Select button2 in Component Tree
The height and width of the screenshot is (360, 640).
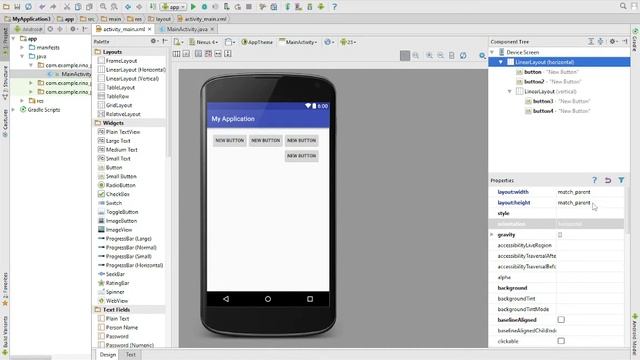(534, 82)
